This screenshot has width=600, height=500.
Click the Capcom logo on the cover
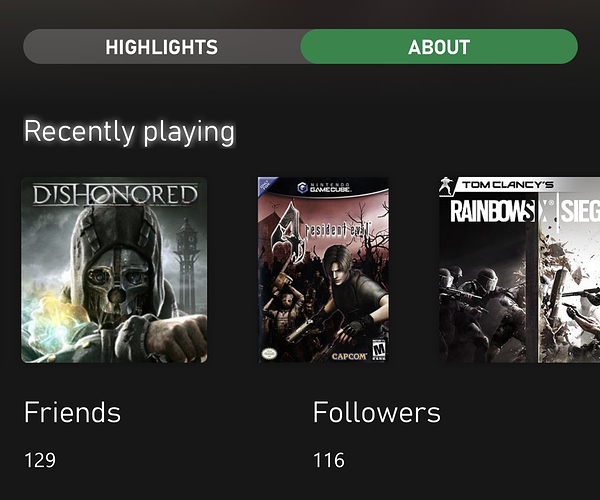(349, 356)
